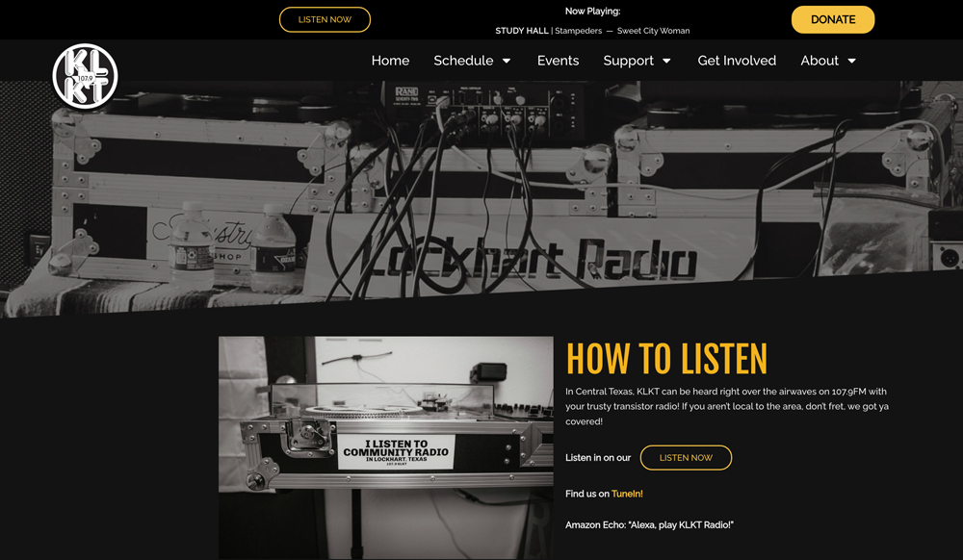The image size is (963, 560).
Task: Expand the Support dropdown arrow
Action: (x=665, y=61)
